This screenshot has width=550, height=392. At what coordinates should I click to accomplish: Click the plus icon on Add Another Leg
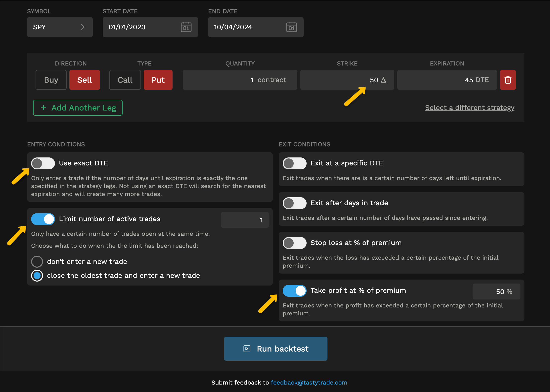click(44, 108)
